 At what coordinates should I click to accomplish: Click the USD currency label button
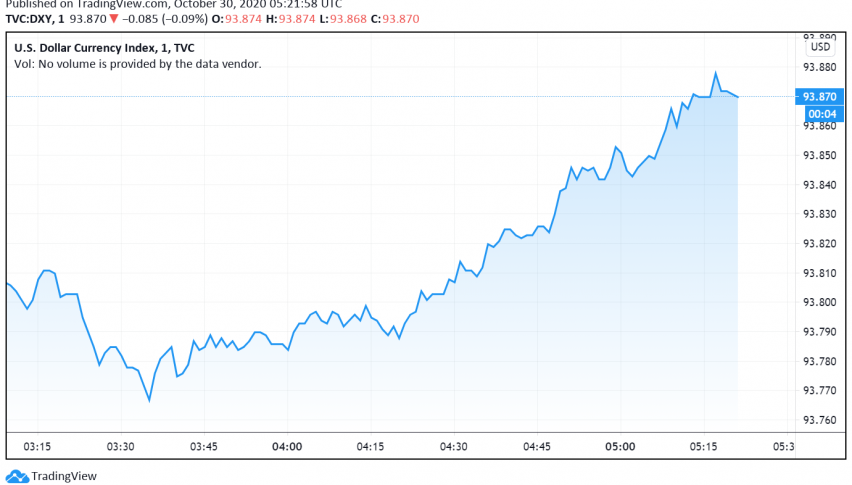tap(820, 47)
